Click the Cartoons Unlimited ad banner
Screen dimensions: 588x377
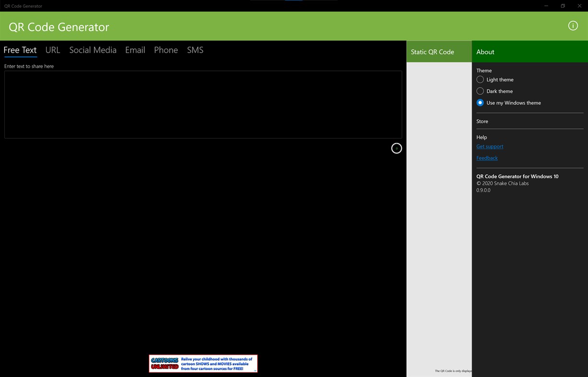(x=203, y=363)
